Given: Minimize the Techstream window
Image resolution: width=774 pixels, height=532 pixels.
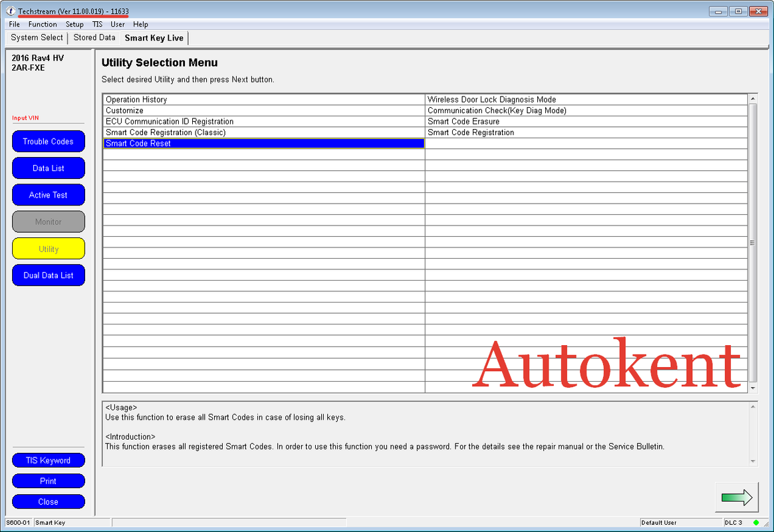Looking at the screenshot, I should pyautogui.click(x=718, y=11).
